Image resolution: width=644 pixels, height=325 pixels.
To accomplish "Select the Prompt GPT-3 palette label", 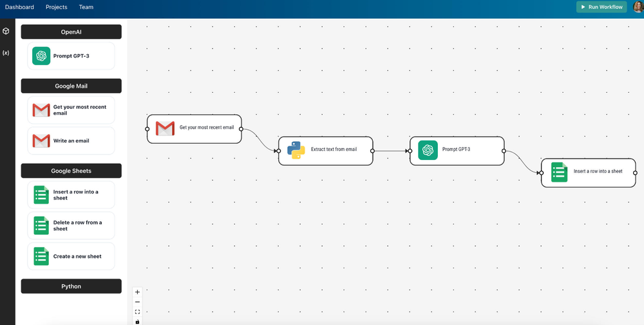I will (71, 56).
